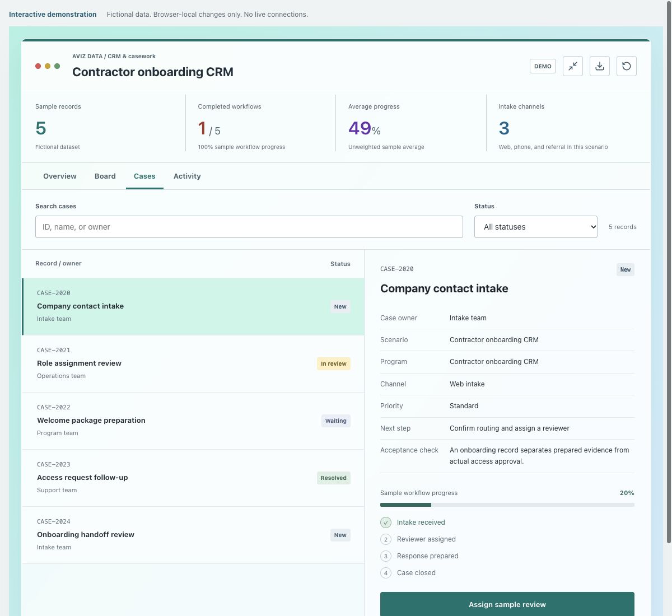Click the Status column header in list
The width and height of the screenshot is (672, 616).
click(340, 264)
